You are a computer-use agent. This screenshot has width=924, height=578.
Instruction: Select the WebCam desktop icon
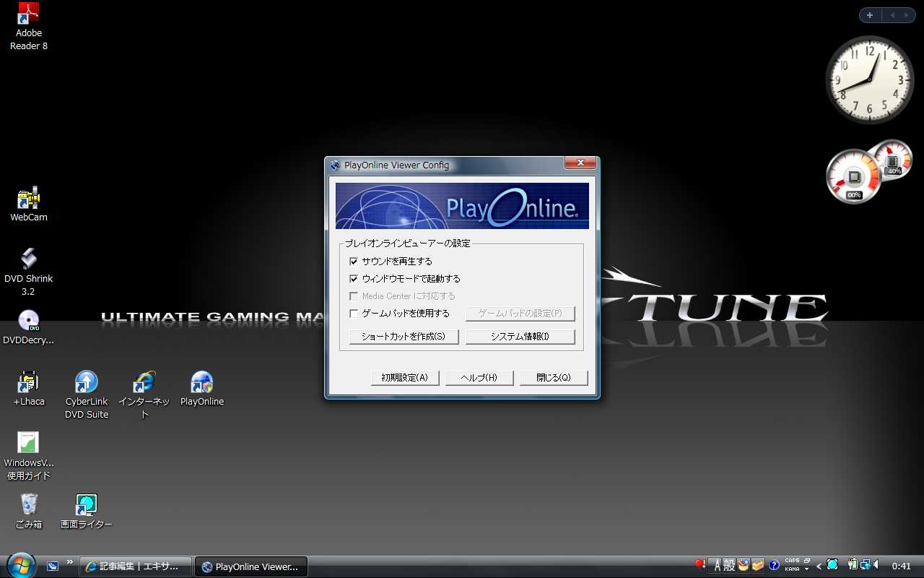29,204
